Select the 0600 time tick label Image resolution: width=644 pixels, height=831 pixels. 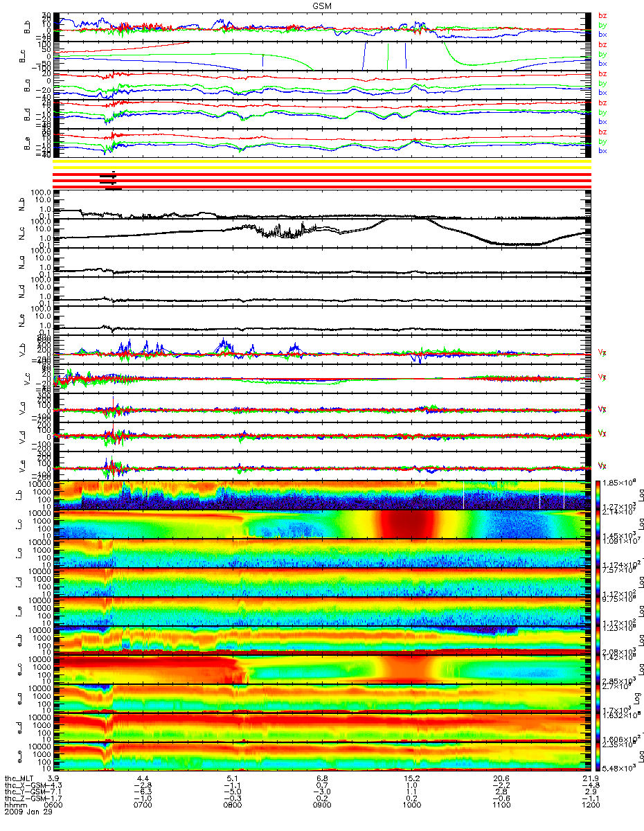click(x=54, y=806)
